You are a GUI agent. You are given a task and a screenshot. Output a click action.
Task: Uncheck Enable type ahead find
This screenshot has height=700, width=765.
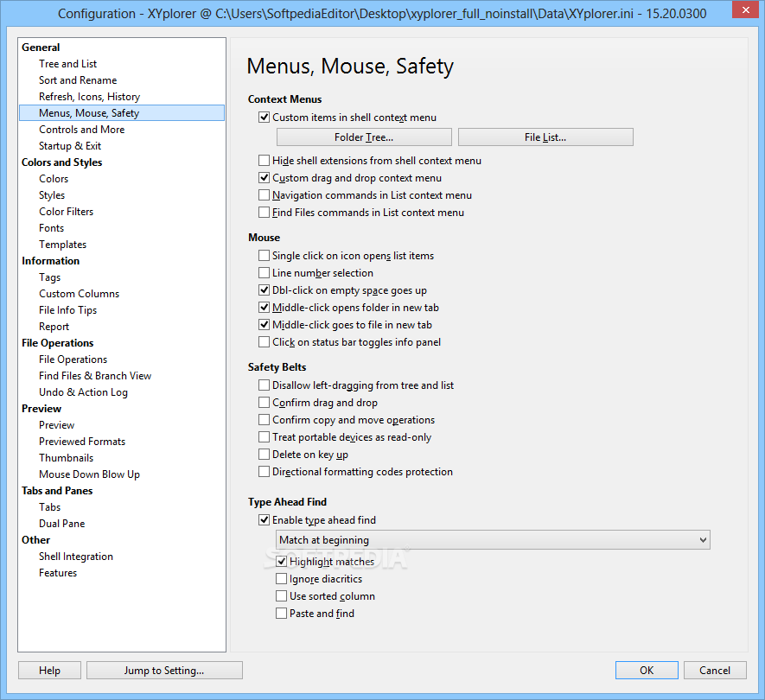pyautogui.click(x=264, y=520)
